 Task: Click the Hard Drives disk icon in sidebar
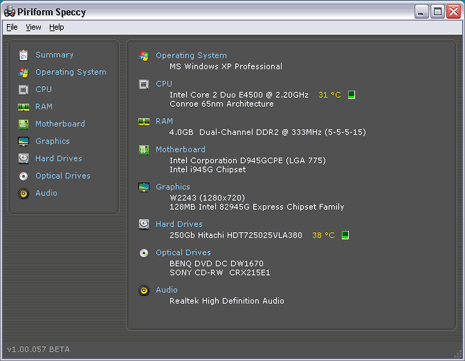23,158
